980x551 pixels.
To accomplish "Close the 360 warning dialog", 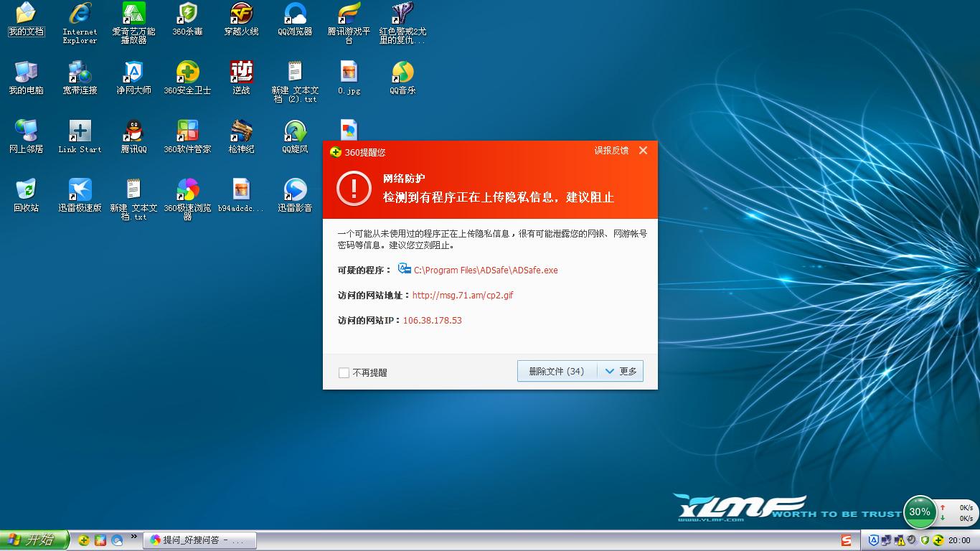I will tap(643, 151).
